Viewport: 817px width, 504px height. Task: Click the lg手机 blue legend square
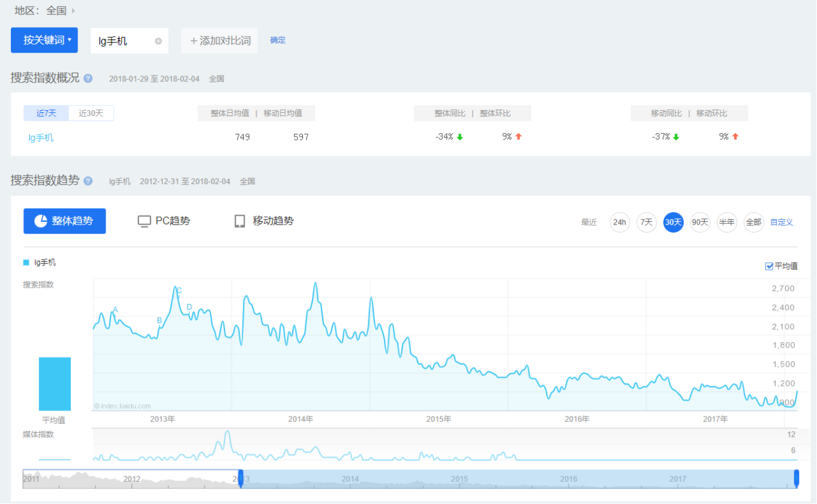[26, 262]
